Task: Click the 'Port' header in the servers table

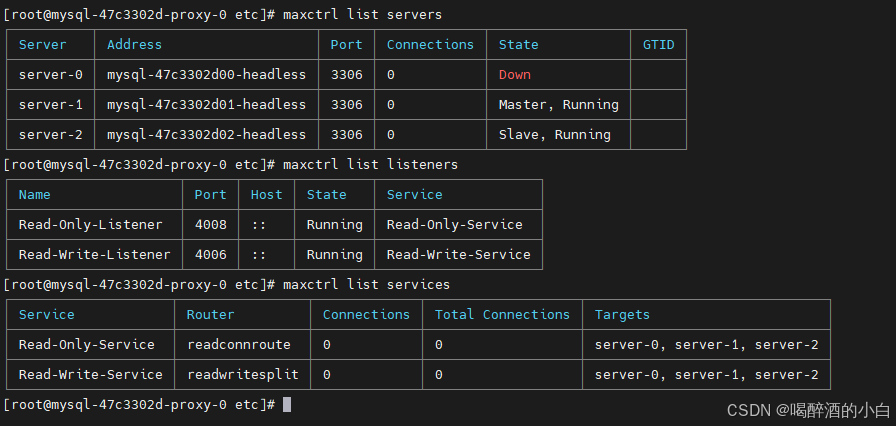Action: point(346,45)
